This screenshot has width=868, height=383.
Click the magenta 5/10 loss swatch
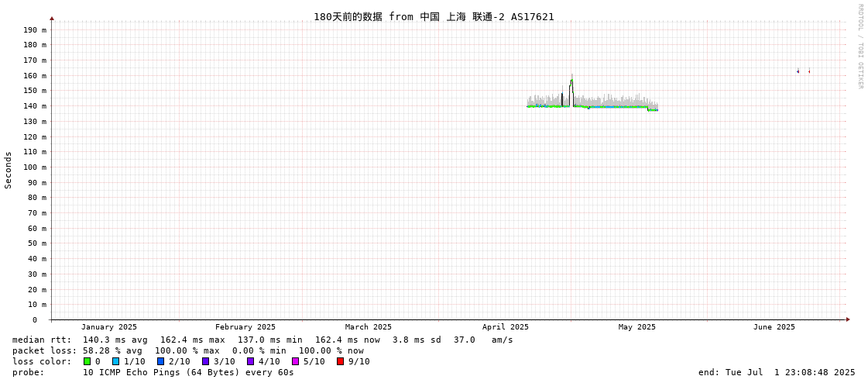[295, 361]
